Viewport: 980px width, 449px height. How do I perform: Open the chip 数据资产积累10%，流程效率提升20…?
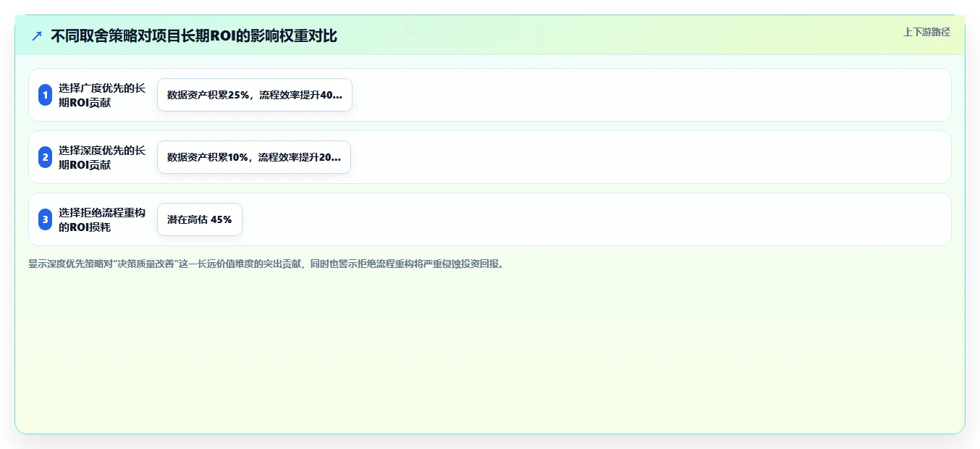[254, 157]
